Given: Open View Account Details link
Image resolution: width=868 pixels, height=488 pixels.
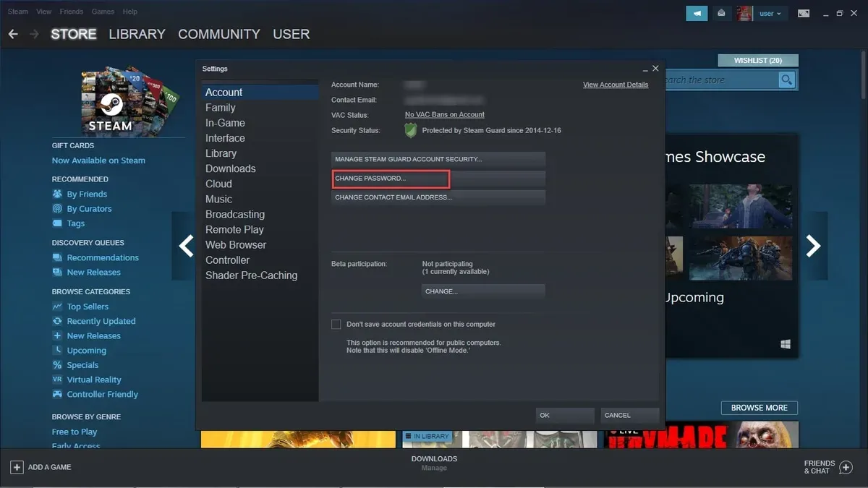Looking at the screenshot, I should click(x=616, y=85).
